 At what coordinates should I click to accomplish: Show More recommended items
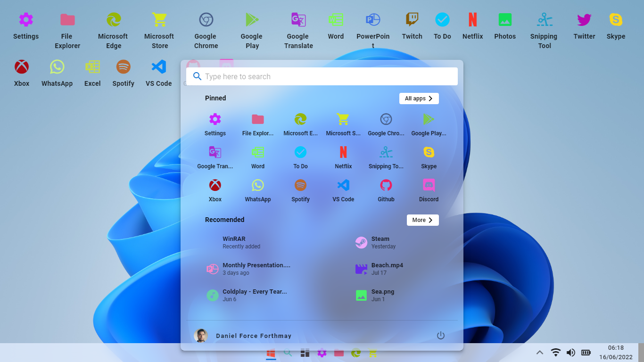coord(423,220)
